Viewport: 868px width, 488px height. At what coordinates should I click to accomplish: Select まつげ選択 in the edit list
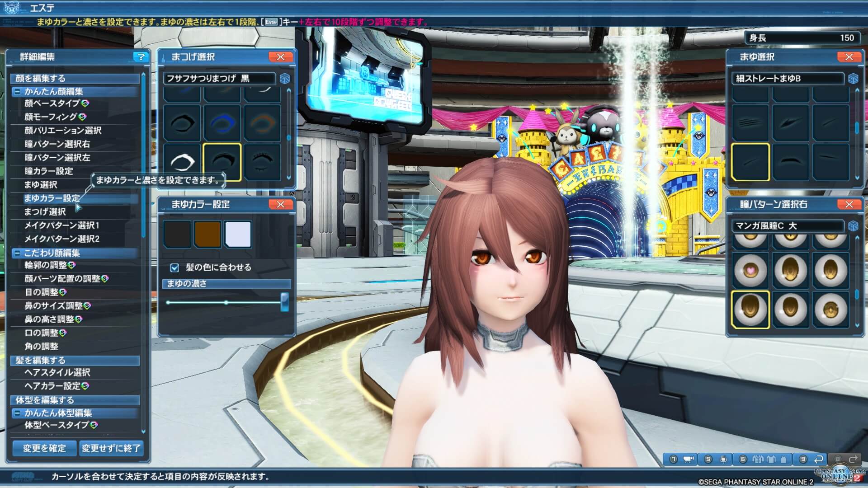(45, 212)
